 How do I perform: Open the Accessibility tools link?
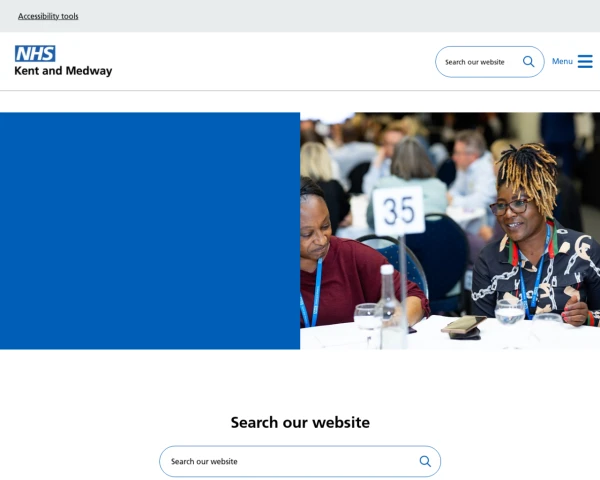pyautogui.click(x=48, y=16)
